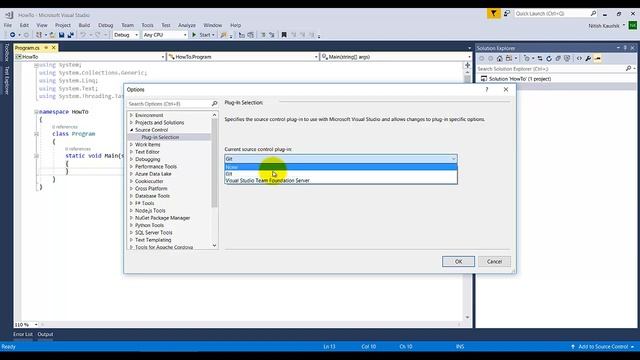Expand the NuGet Package Manager node
This screenshot has width=640, height=360.
tap(131, 218)
